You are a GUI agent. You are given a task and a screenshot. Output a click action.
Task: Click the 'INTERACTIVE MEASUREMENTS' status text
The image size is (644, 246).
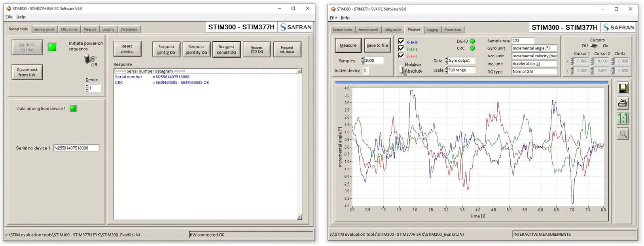click(542, 235)
